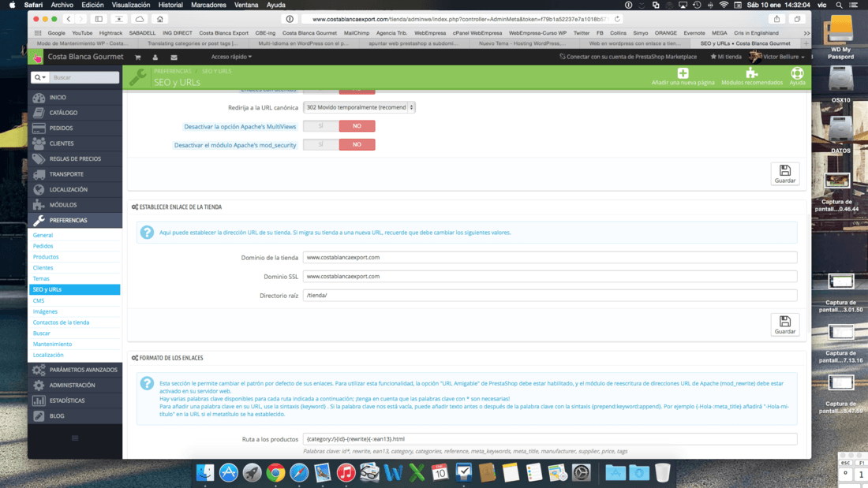Screen dimensions: 868x488
Task: Open the Visualización menu
Action: click(131, 5)
